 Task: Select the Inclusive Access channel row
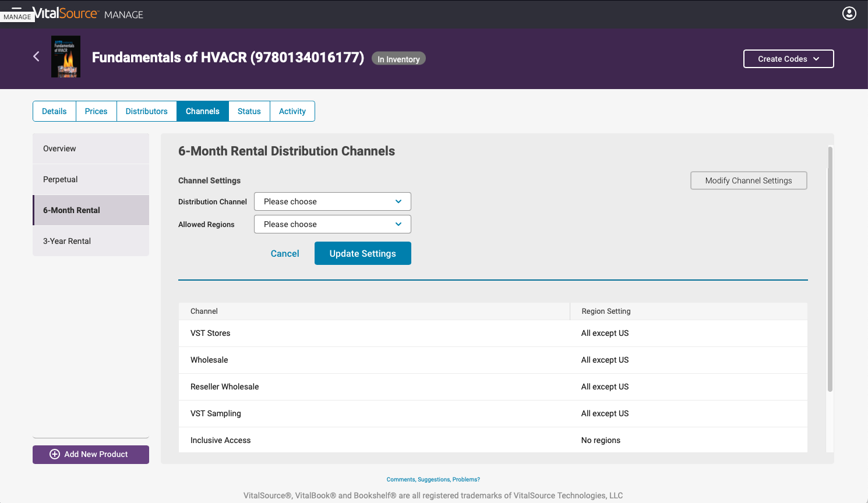(x=493, y=440)
